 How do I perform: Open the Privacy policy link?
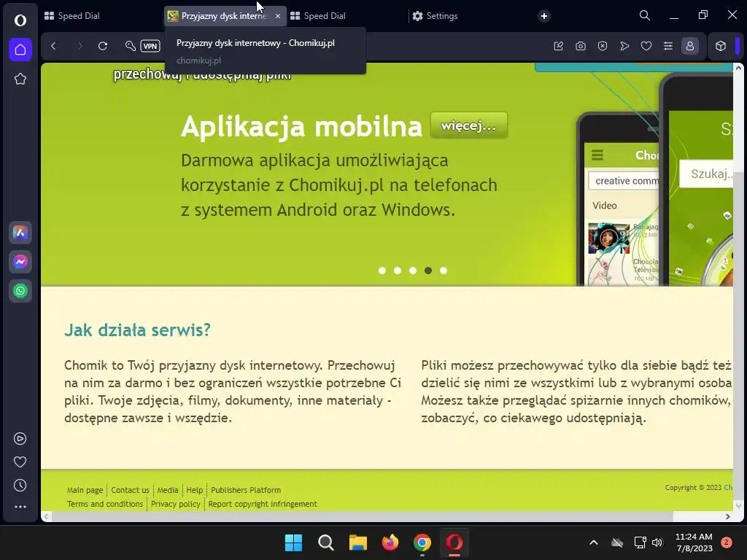click(175, 504)
